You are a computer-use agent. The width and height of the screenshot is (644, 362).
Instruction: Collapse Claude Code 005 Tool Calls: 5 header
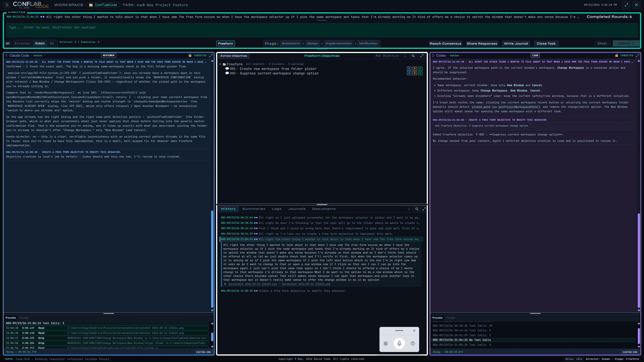point(107,323)
